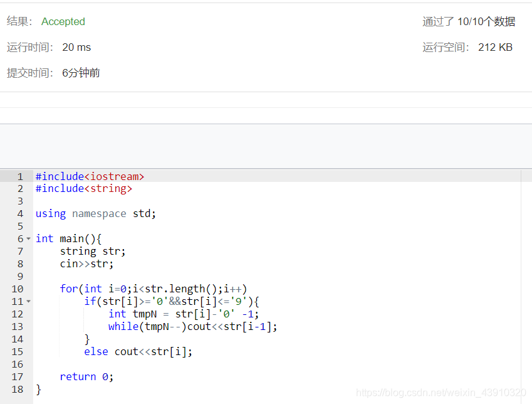
Task: Click the return 0; code line
Action: coord(86,377)
